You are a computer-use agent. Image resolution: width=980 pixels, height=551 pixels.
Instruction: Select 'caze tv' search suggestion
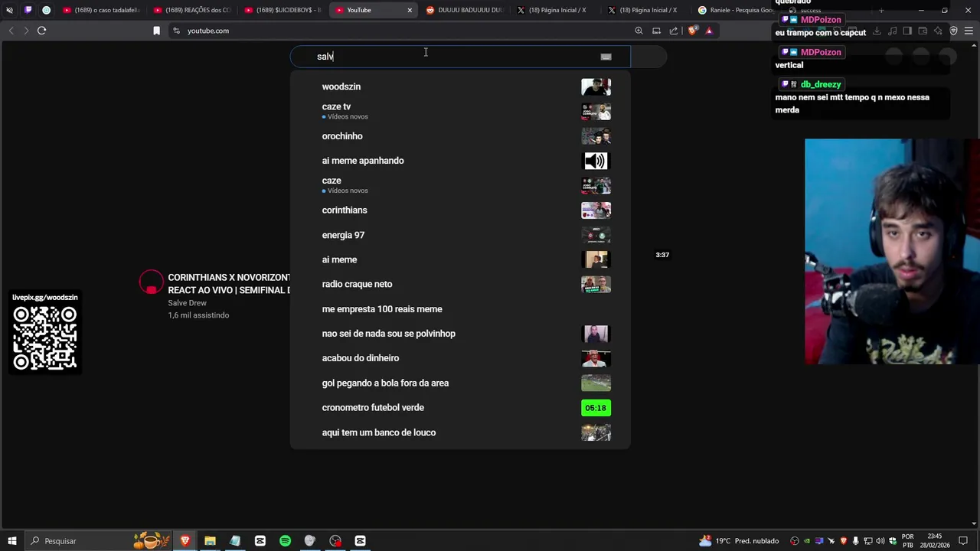[x=459, y=111]
